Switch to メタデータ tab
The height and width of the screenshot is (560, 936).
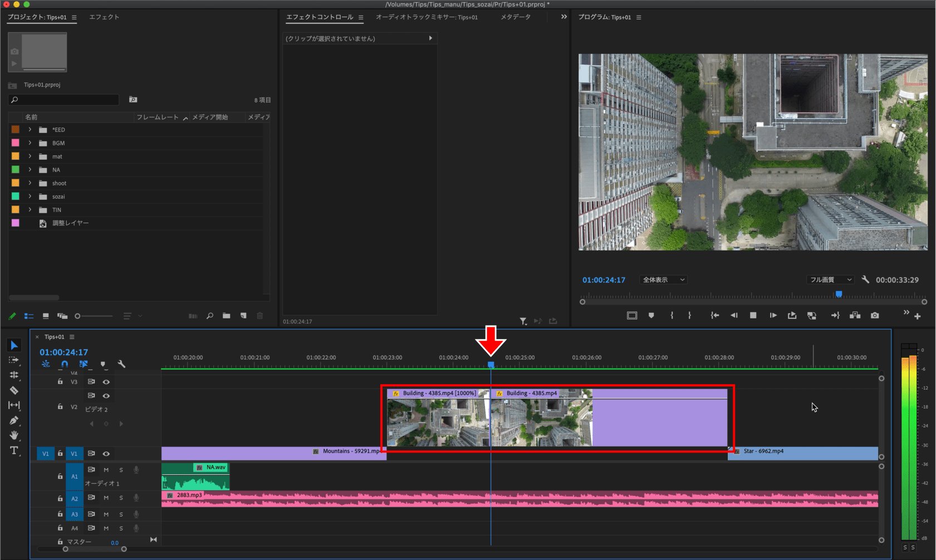coord(515,17)
